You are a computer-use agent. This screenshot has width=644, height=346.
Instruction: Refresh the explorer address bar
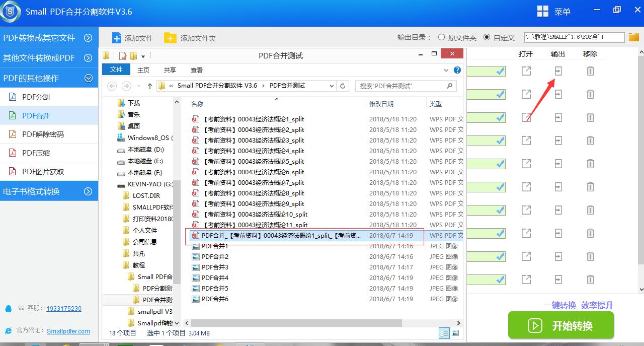[343, 86]
